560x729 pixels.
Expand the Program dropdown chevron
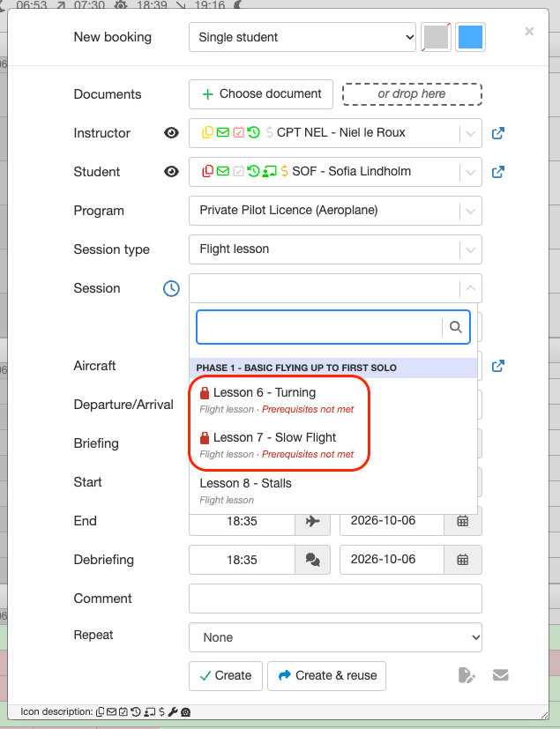470,211
